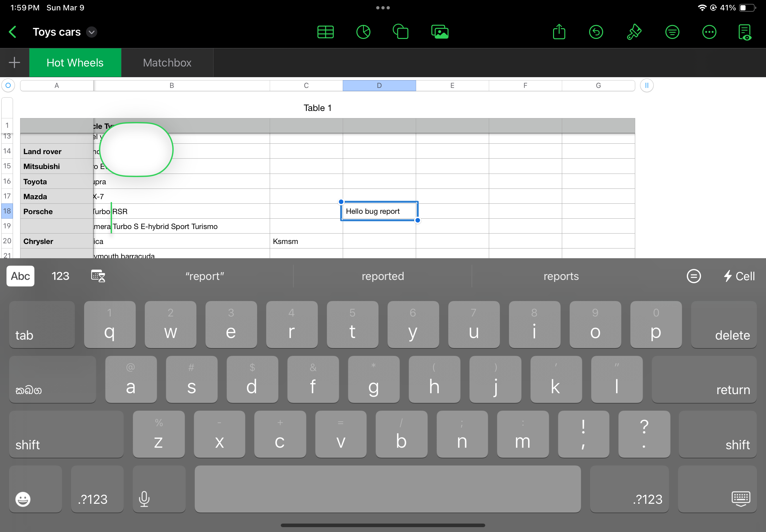Insert a table using the table icon
Viewport: 766px width, 532px height.
point(325,32)
